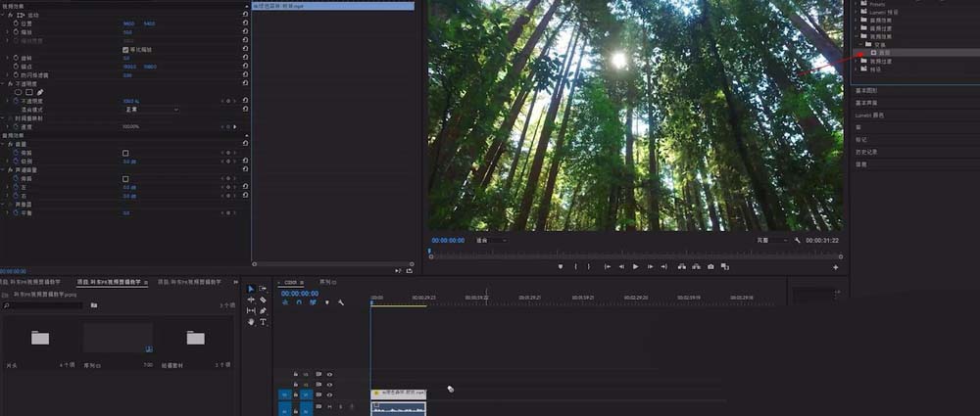The image size is (980, 416).
Task: Mark In point in Program Monitor
Action: 575,266
